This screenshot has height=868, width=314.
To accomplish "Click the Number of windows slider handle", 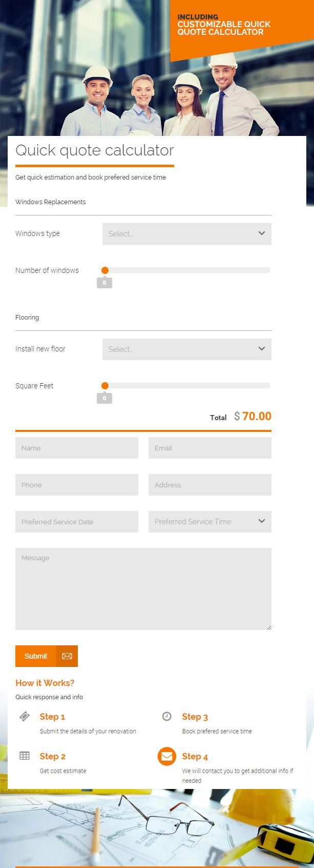I will tap(105, 270).
